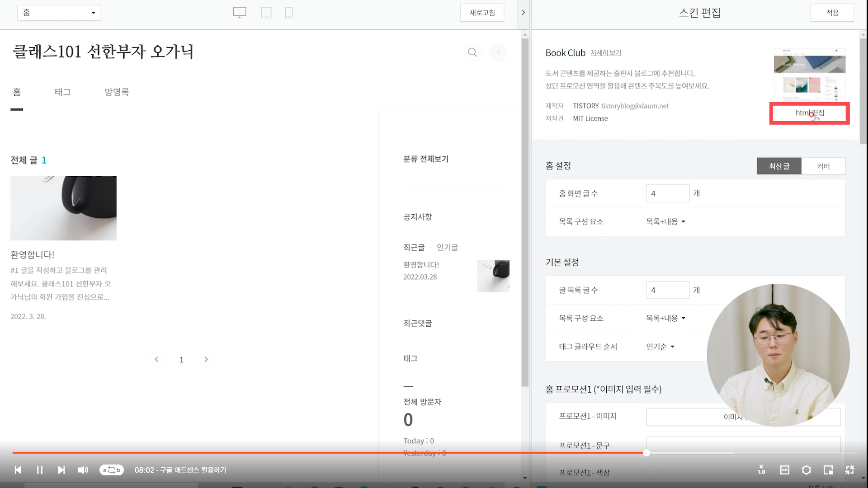The width and height of the screenshot is (868, 488).
Task: Go to the previous video
Action: [18, 470]
